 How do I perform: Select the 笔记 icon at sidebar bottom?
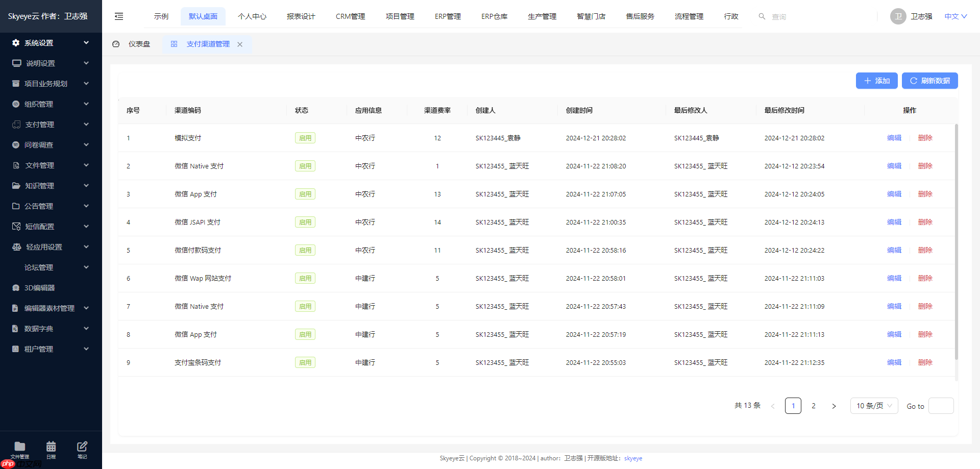pos(82,446)
